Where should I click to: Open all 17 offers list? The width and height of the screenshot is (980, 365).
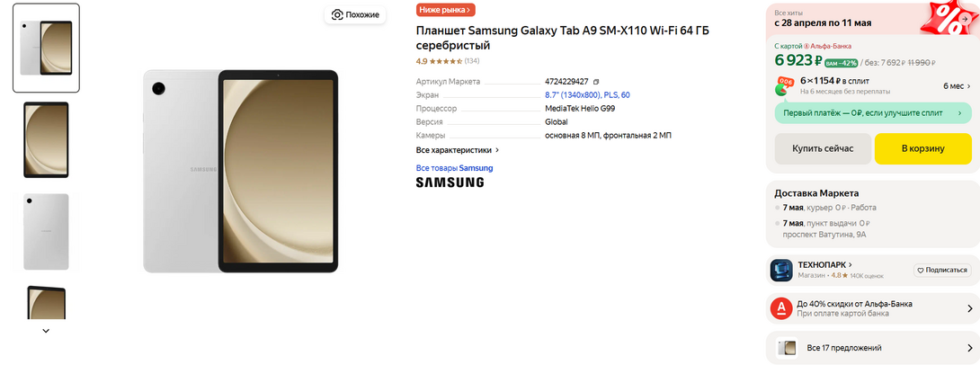point(872,348)
